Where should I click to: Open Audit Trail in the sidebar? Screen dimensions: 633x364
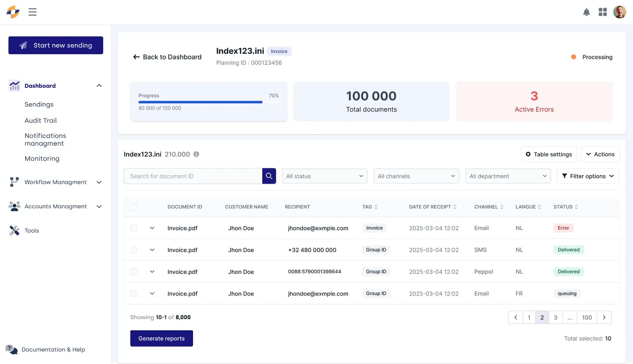(40, 121)
